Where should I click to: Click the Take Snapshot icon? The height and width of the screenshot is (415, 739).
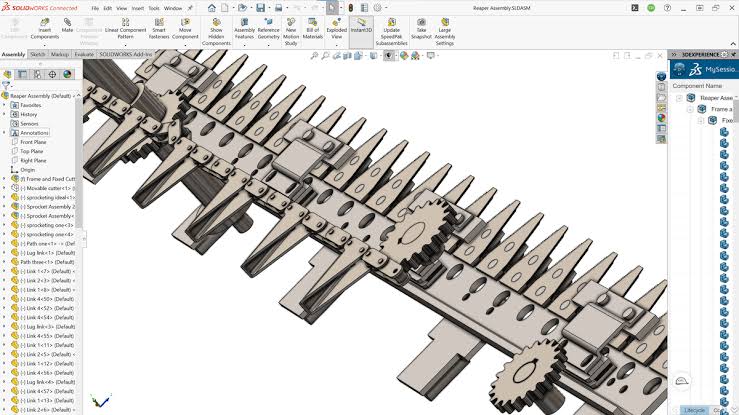click(x=421, y=29)
